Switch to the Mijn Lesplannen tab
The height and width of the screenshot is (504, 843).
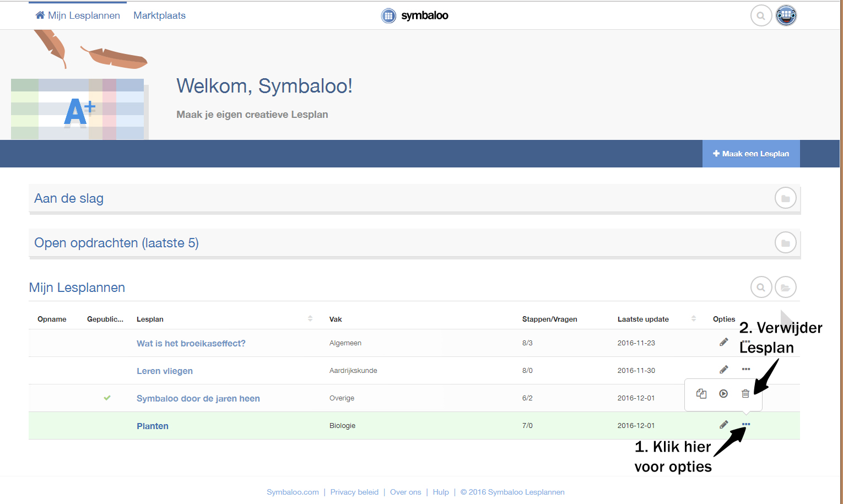78,15
